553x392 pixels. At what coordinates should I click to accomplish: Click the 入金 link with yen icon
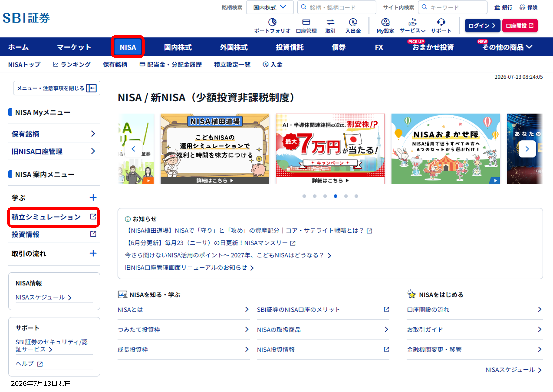tap(272, 64)
